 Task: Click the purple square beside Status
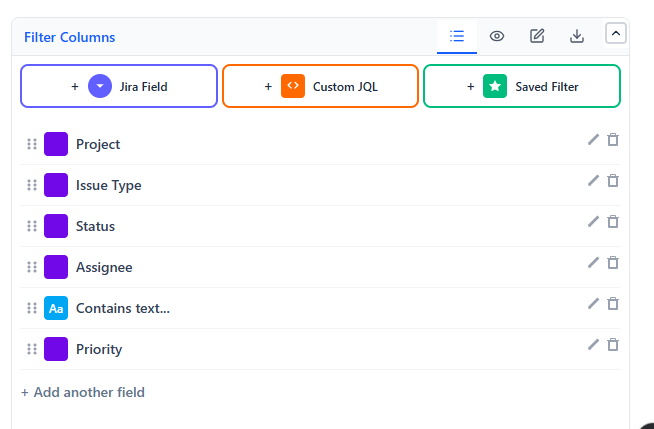pyautogui.click(x=56, y=226)
